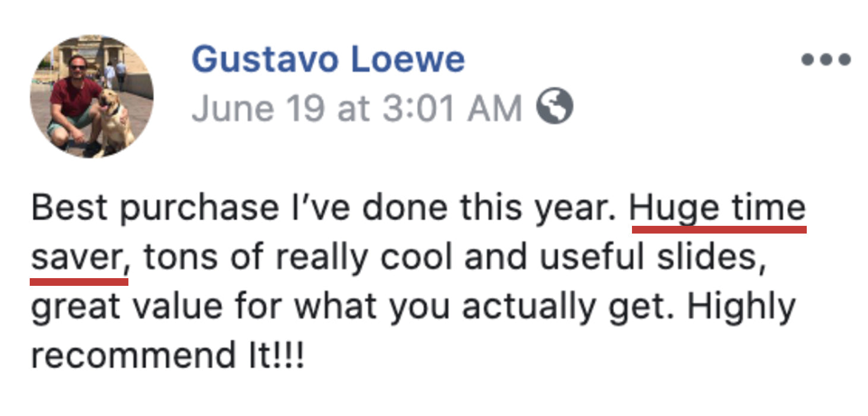
Task: Open the post timestamp June 19 link
Action: [258, 108]
